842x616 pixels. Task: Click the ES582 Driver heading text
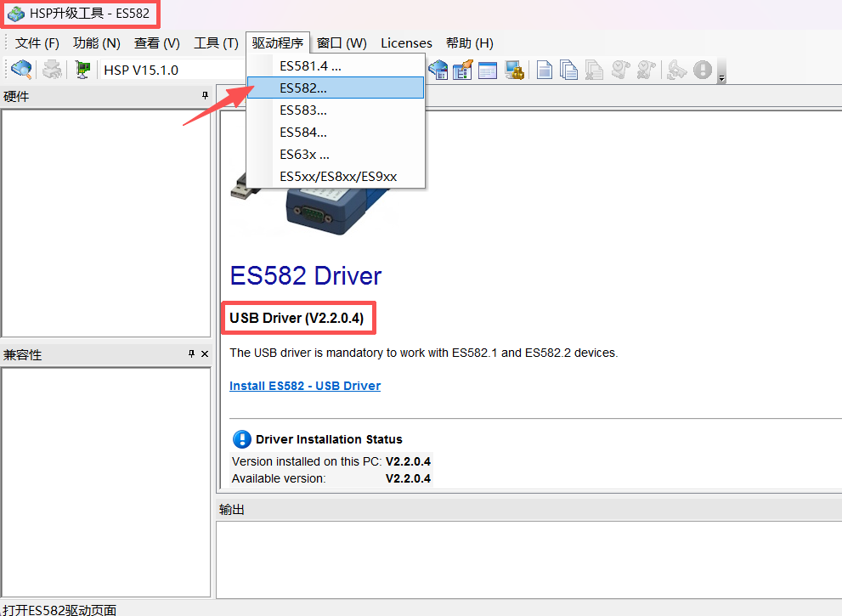(306, 276)
